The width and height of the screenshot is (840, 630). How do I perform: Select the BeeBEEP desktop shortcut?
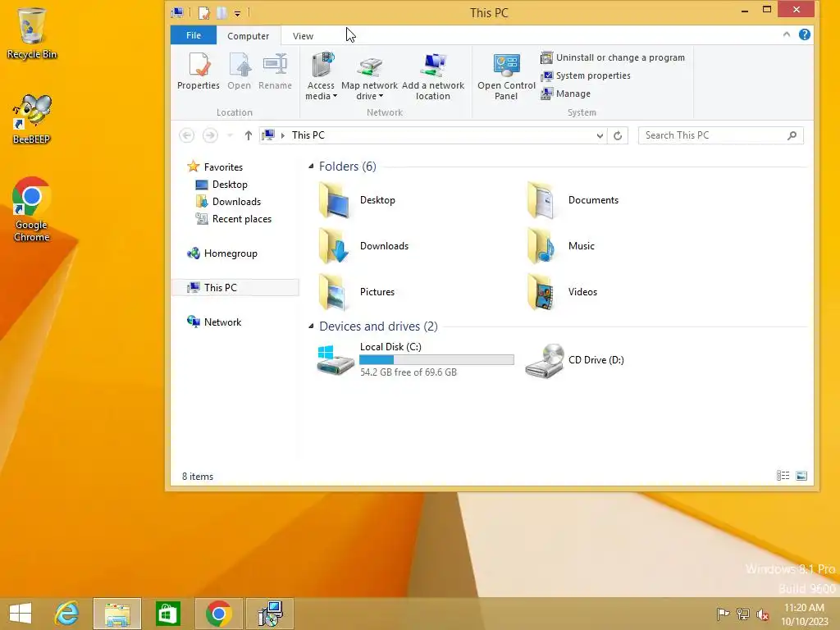coord(32,119)
